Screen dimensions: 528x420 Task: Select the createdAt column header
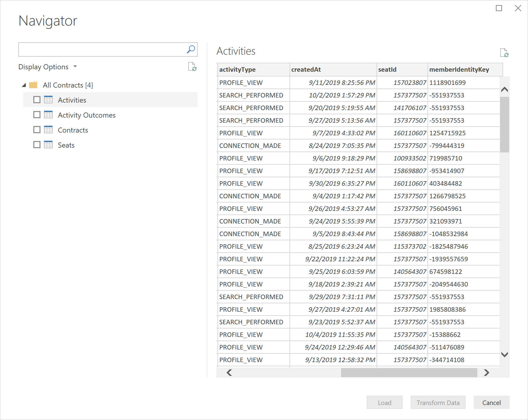pos(333,70)
